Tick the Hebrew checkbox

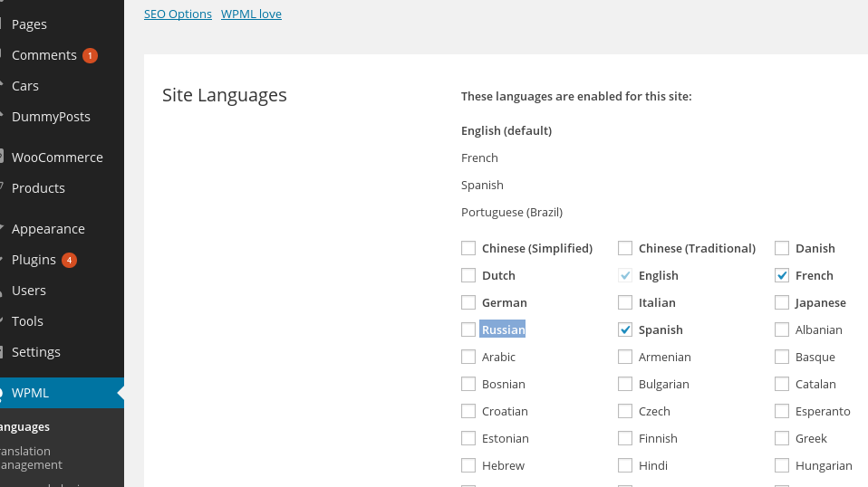pos(468,465)
